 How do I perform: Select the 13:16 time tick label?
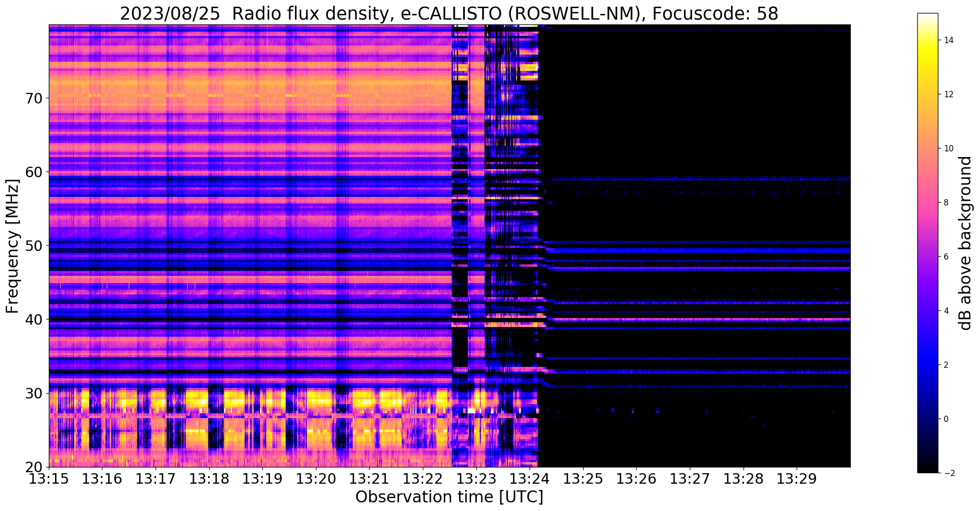(102, 478)
